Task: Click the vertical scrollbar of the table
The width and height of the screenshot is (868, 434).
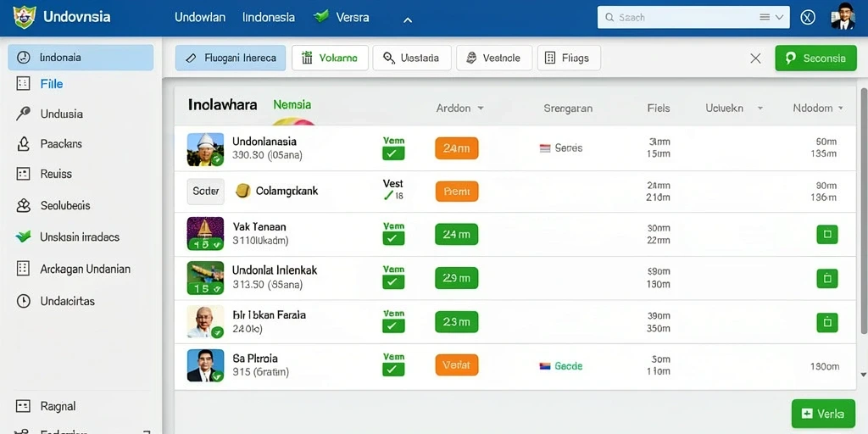Action: tap(863, 211)
